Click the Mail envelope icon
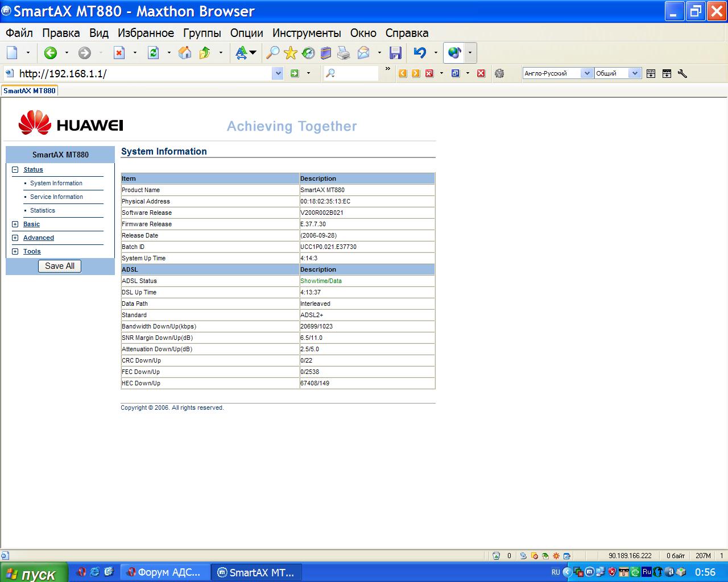Screen dimensions: 728x582 (363, 53)
